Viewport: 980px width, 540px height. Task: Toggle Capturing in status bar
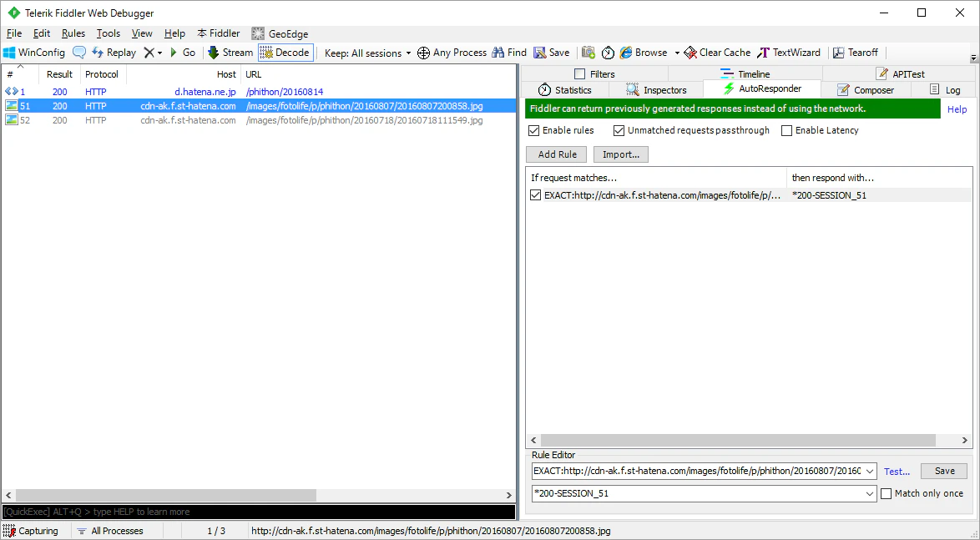31,531
